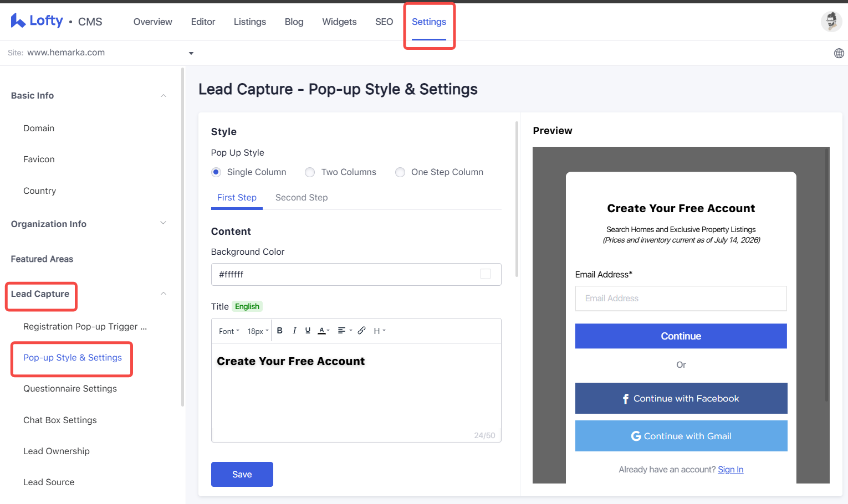Click the site name www.hemarka.com
848x504 pixels.
[x=66, y=53]
